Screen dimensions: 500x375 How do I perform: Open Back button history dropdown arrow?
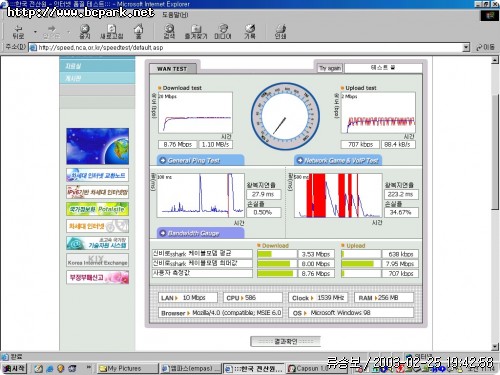pos(35,32)
